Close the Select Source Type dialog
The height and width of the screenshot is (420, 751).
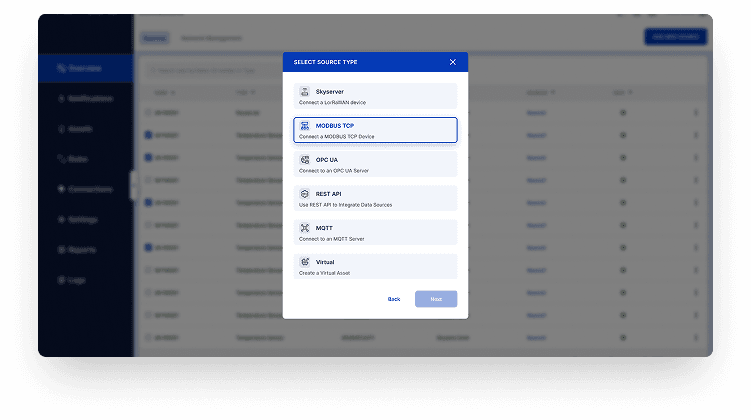[452, 62]
